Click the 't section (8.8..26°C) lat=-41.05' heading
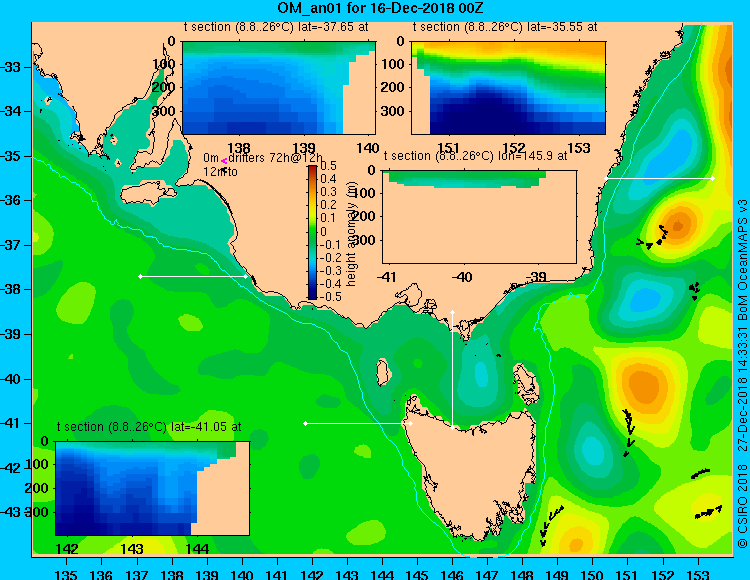 coord(149,427)
